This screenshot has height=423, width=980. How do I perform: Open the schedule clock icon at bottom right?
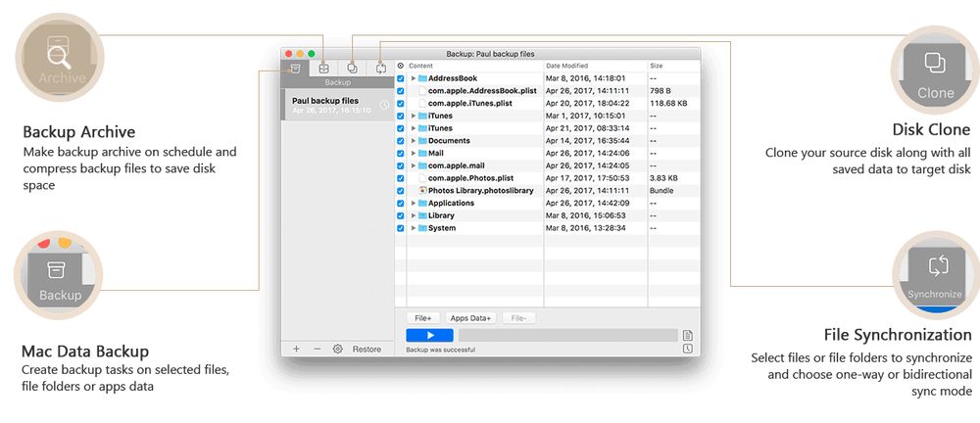coord(688,349)
